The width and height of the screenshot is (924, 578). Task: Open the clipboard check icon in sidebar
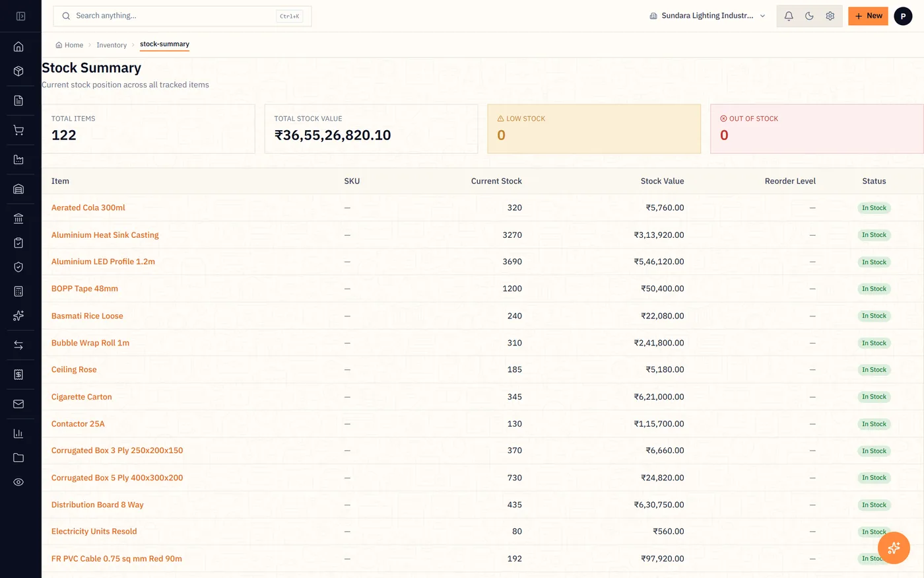pos(18,242)
